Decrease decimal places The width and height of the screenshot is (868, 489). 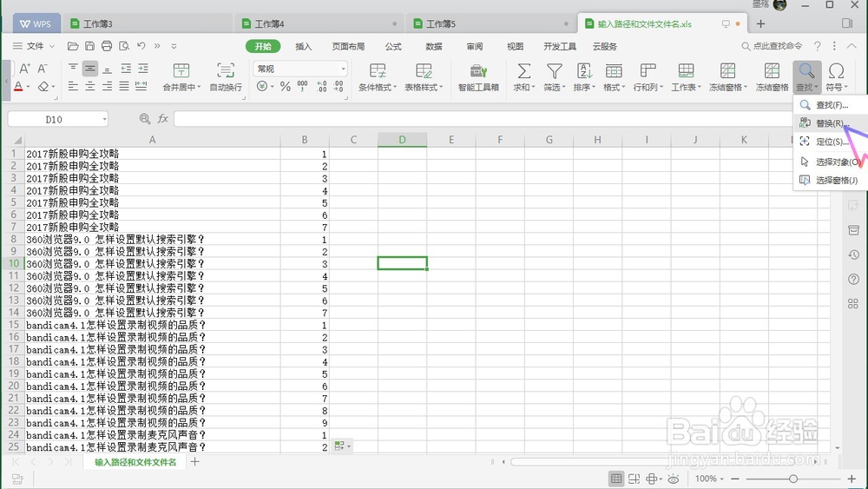point(339,86)
